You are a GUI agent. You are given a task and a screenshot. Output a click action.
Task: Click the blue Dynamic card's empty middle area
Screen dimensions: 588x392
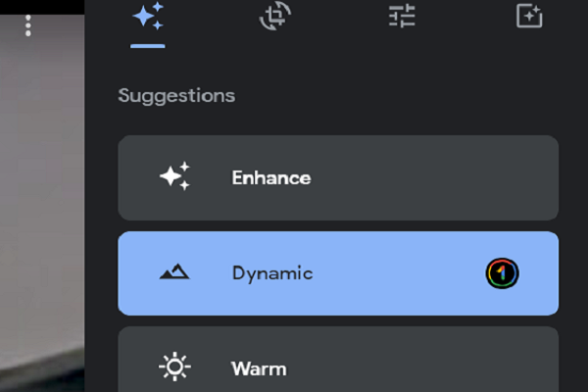[x=392, y=273]
